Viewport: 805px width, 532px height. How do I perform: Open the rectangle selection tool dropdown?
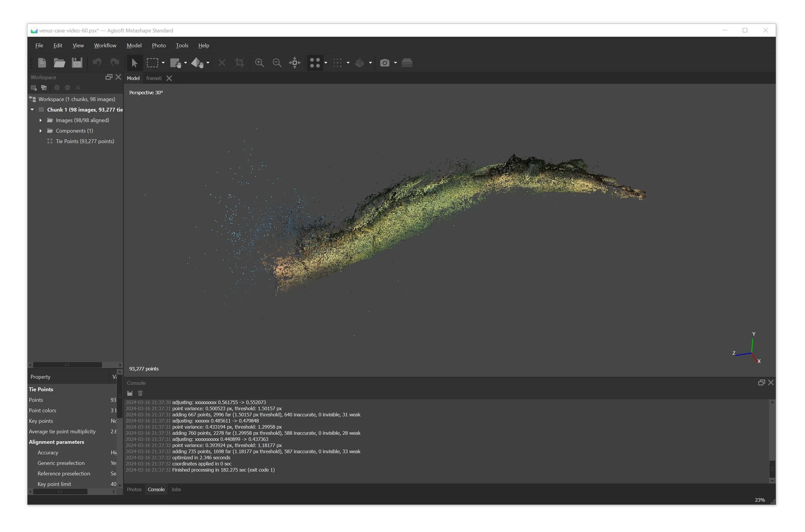pos(163,63)
